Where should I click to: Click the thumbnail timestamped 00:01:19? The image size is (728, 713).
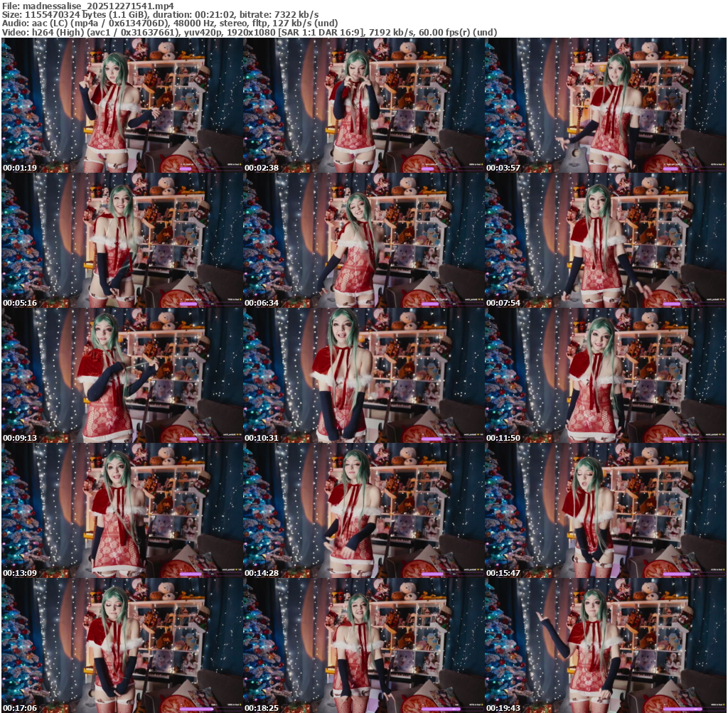tap(122, 105)
